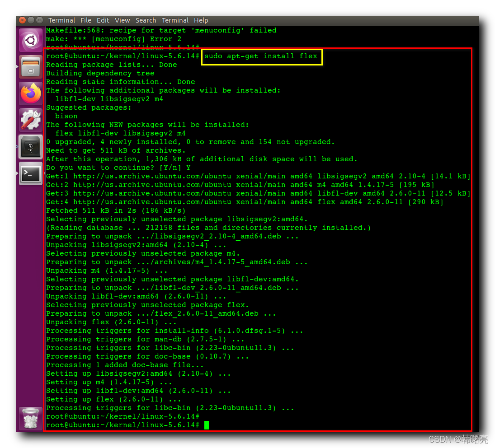Screen dimensions: 495x448
Task: Click the '(Reading database ... 212158 files' line
Action: point(209,228)
